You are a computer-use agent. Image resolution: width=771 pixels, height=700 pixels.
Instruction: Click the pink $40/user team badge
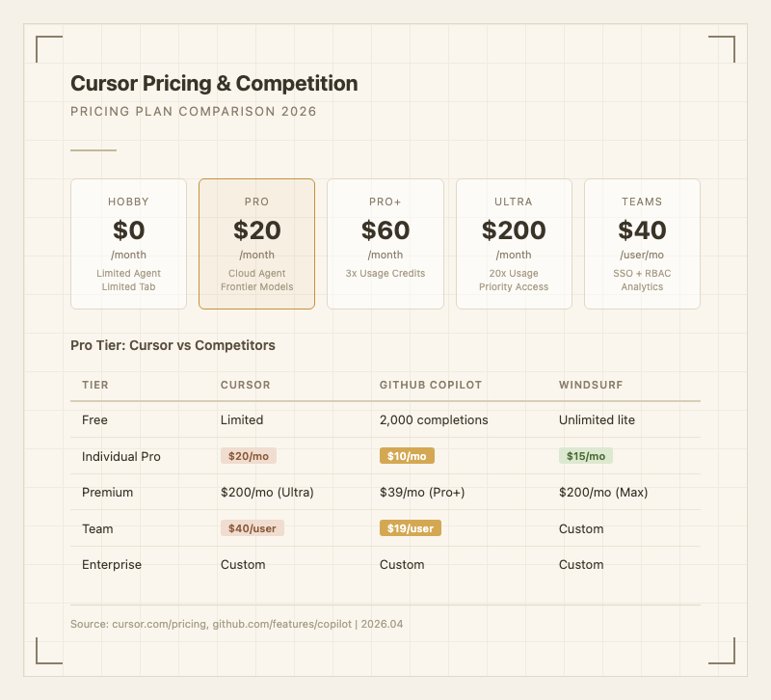(x=253, y=528)
